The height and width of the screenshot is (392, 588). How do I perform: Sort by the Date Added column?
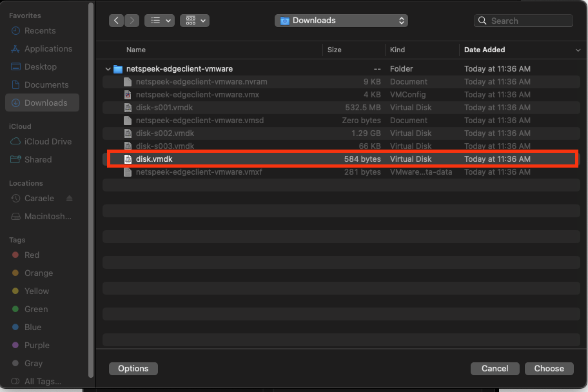(484, 50)
